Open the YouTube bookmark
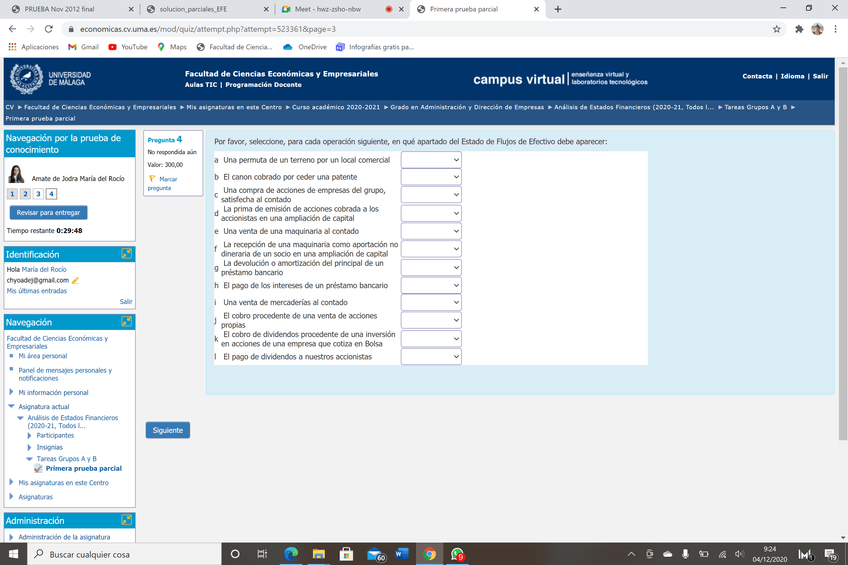 coord(128,47)
